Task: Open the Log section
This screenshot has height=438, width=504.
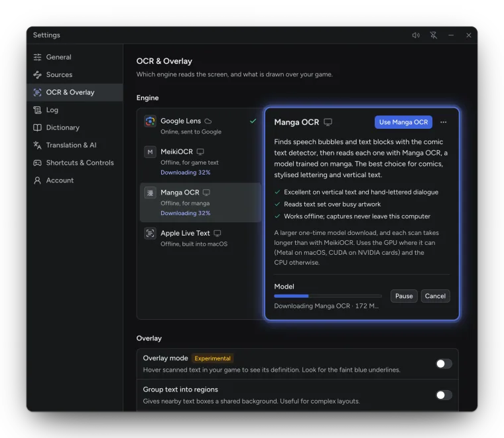Action: click(74, 110)
